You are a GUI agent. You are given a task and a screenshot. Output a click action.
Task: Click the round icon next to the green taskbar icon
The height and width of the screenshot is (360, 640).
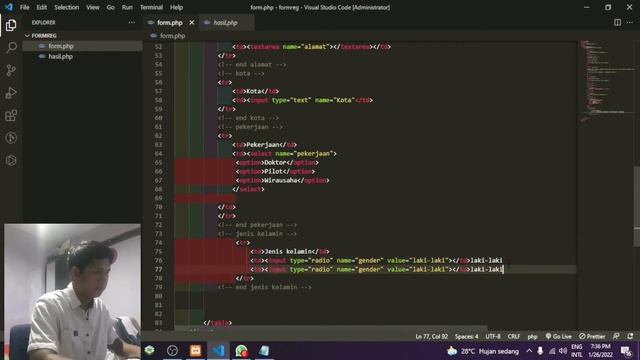(x=172, y=351)
